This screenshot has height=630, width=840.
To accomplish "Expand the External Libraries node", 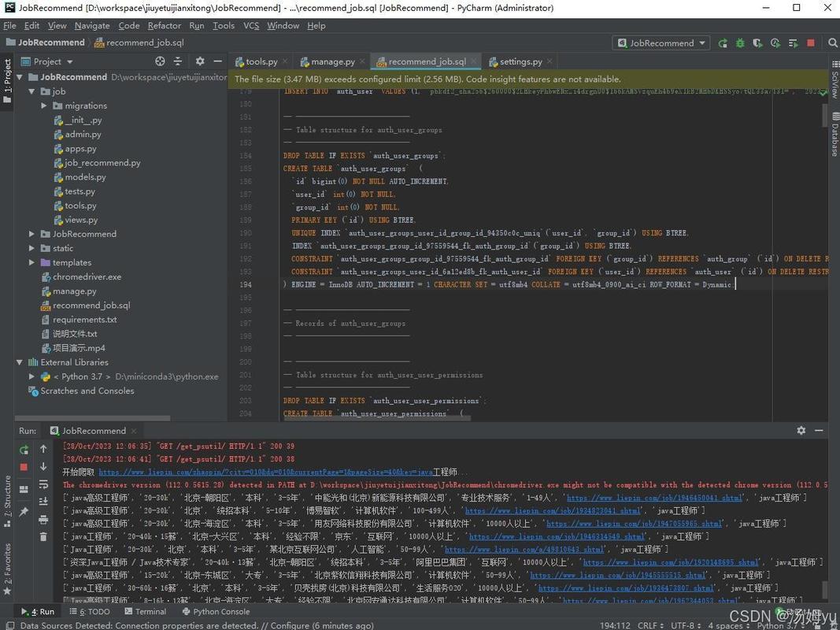I will [20, 362].
